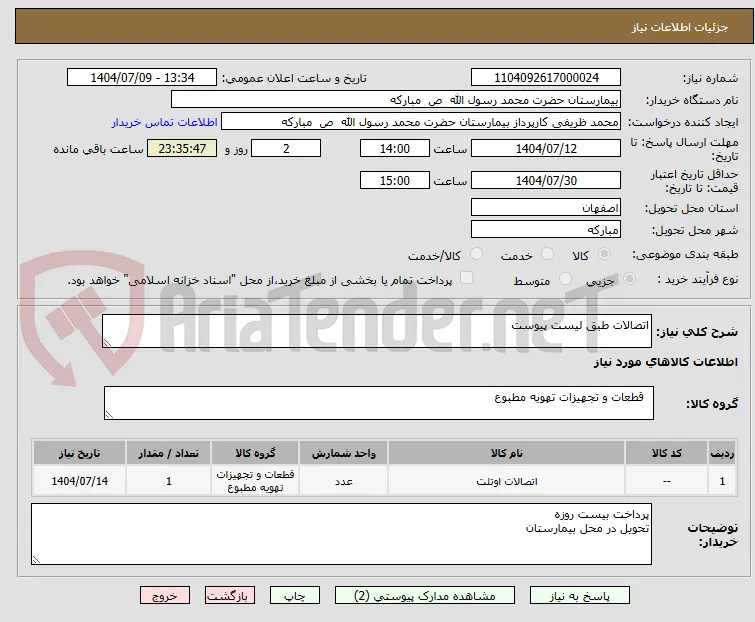This screenshot has width=755, height=622.
Task: Click the پاسخ به نیاز button
Action: [x=580, y=596]
